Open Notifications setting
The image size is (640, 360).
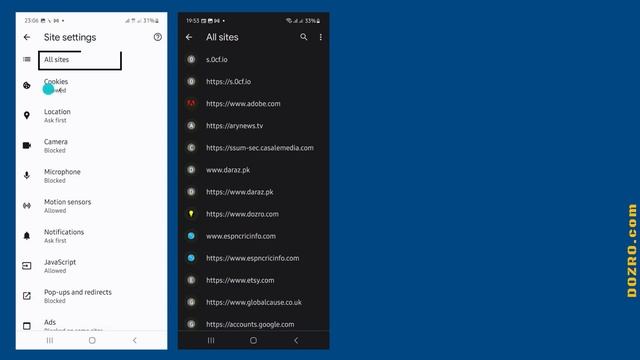click(x=91, y=236)
